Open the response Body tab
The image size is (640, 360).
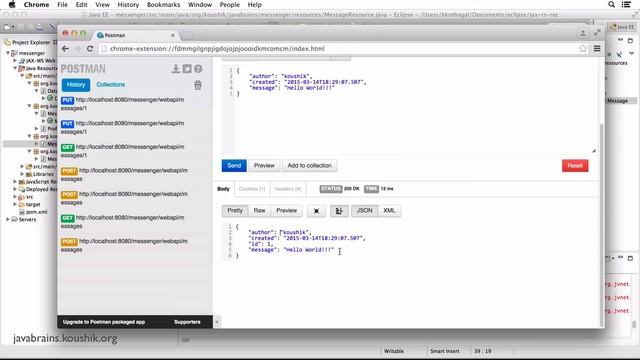[x=223, y=189]
